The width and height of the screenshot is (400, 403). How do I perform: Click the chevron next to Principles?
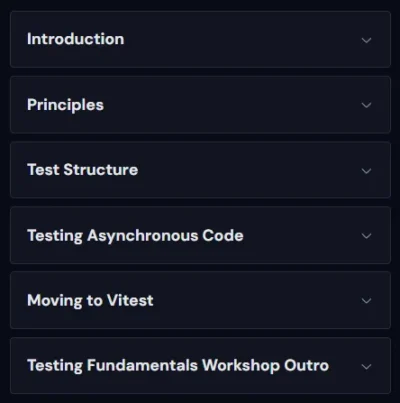click(366, 105)
